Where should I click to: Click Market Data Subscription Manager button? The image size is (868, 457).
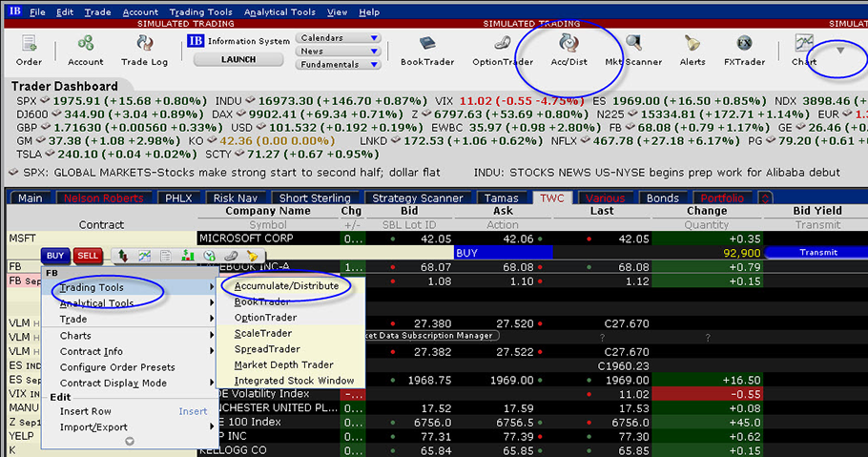pyautogui.click(x=433, y=336)
